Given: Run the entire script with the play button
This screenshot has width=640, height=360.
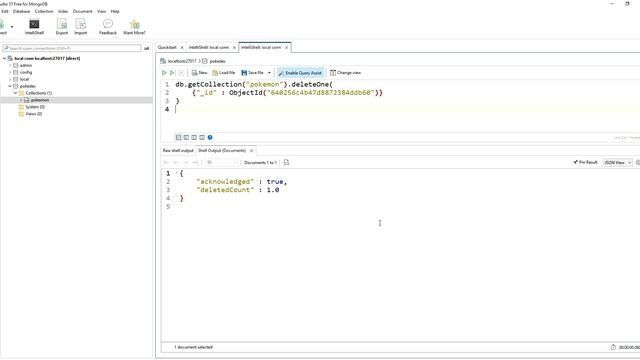Looking at the screenshot, I should coord(164,73).
